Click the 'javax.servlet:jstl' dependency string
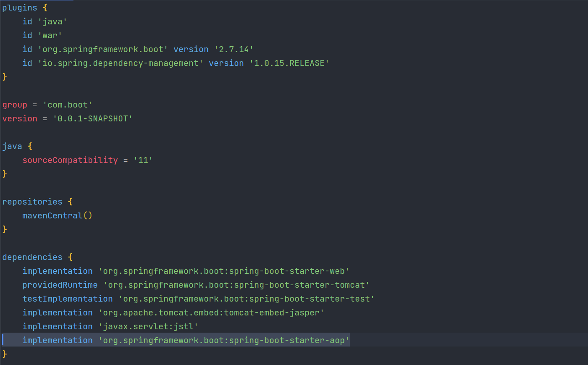This screenshot has width=588, height=365. (x=148, y=326)
